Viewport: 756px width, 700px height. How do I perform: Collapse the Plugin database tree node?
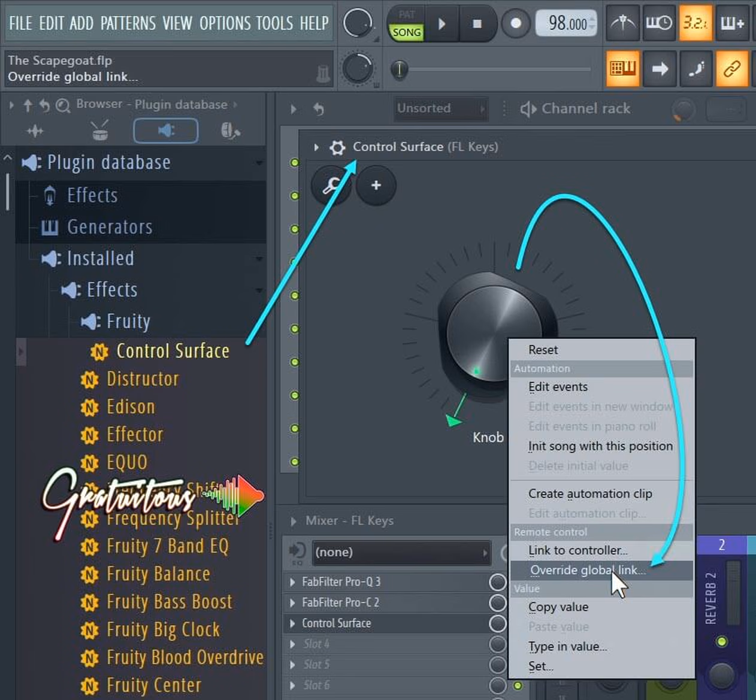click(259, 163)
